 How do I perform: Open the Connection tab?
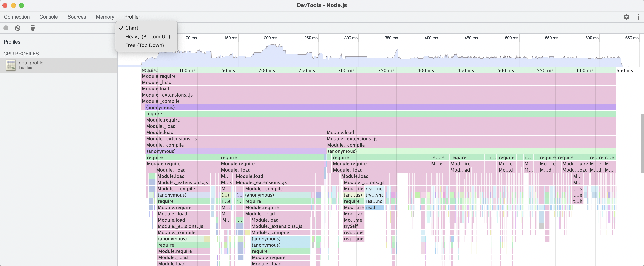pos(17,17)
